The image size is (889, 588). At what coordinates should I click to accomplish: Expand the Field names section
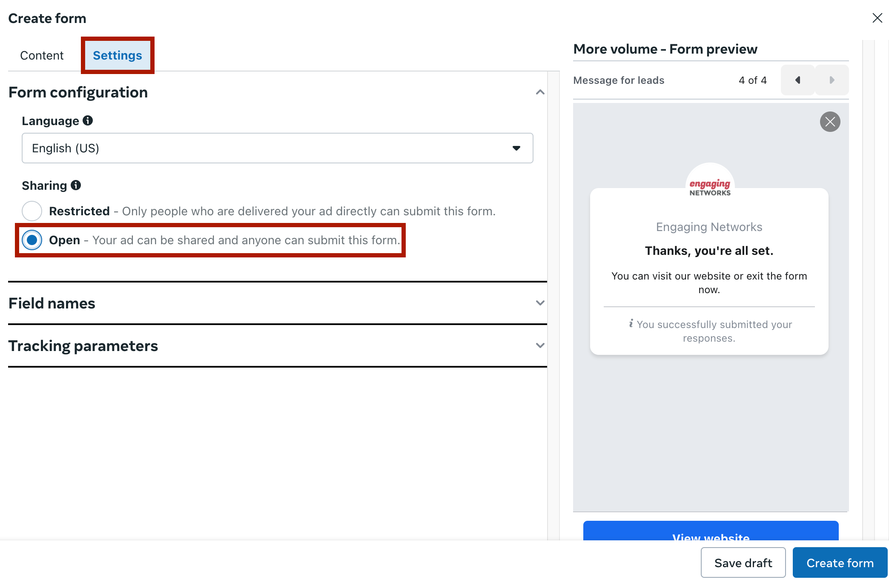(540, 303)
